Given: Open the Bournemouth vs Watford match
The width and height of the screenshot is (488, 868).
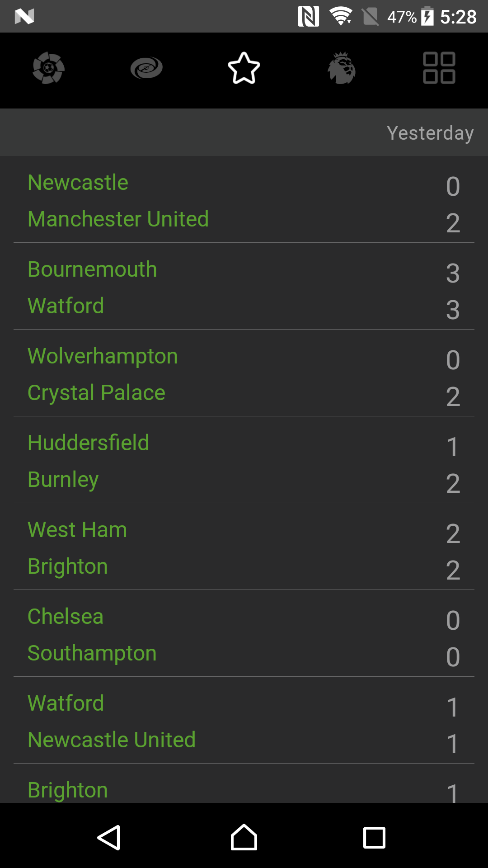Looking at the screenshot, I should (x=244, y=287).
